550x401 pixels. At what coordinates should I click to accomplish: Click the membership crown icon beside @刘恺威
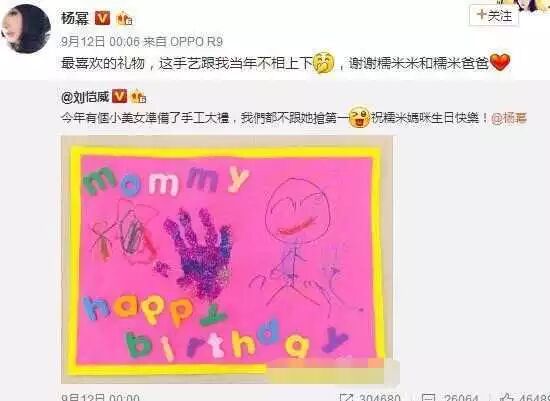[139, 96]
